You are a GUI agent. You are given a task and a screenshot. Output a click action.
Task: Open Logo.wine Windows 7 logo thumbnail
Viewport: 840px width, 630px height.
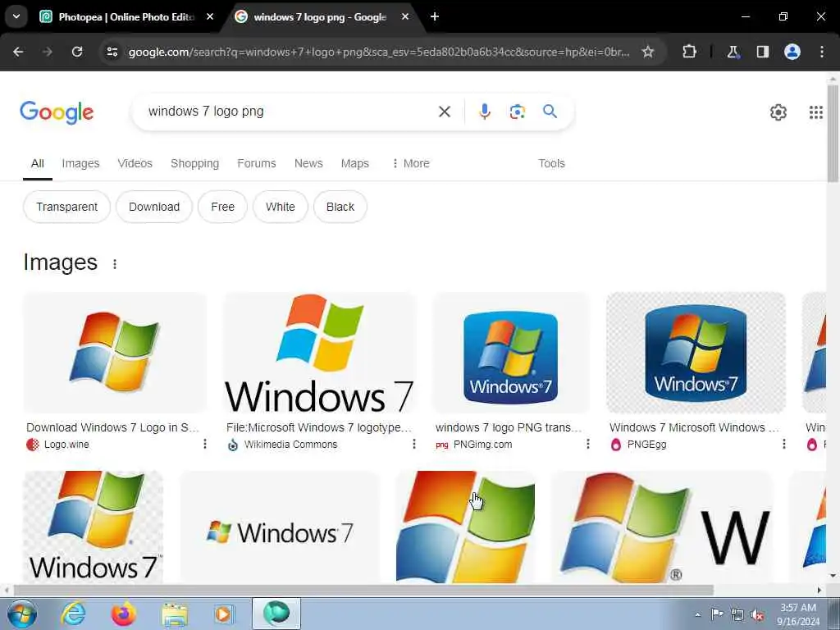click(115, 353)
